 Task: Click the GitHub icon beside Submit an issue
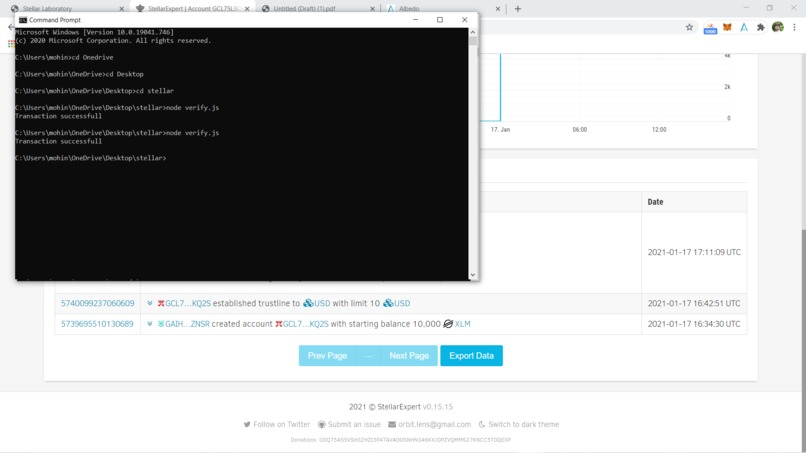tap(322, 425)
